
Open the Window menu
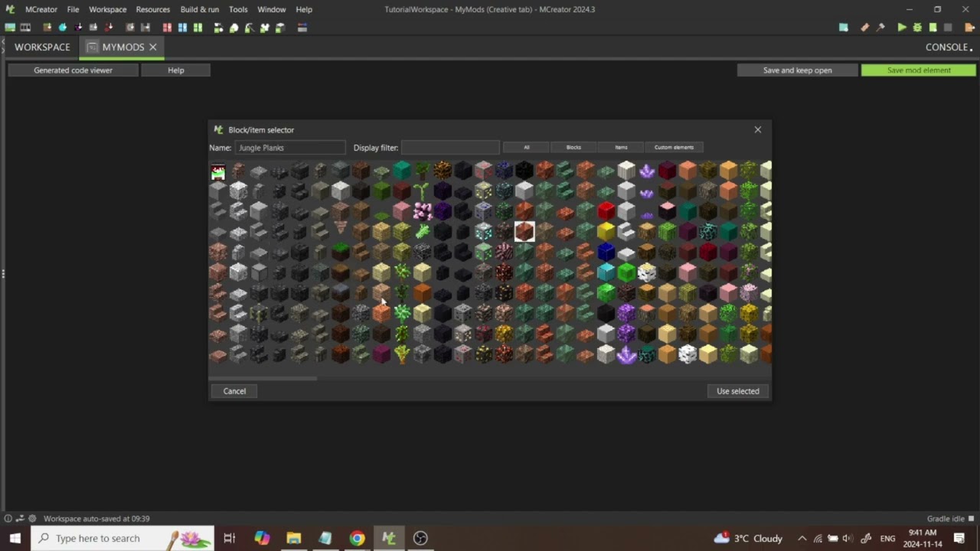pos(271,9)
